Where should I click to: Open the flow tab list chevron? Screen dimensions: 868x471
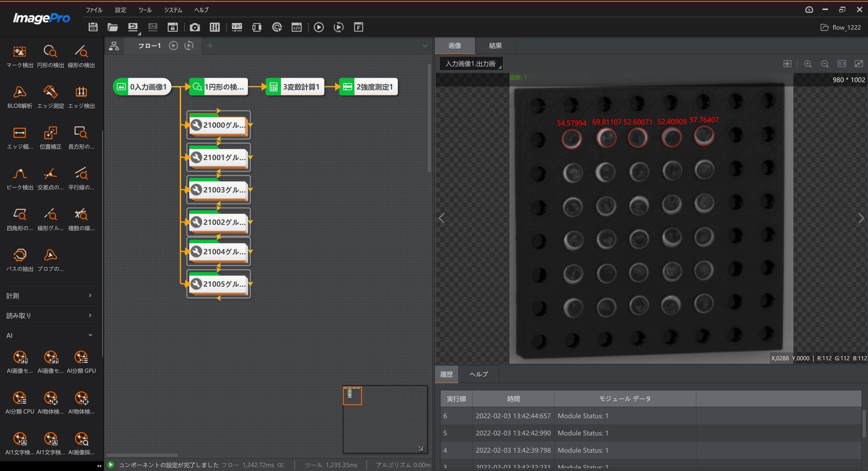pyautogui.click(x=425, y=46)
